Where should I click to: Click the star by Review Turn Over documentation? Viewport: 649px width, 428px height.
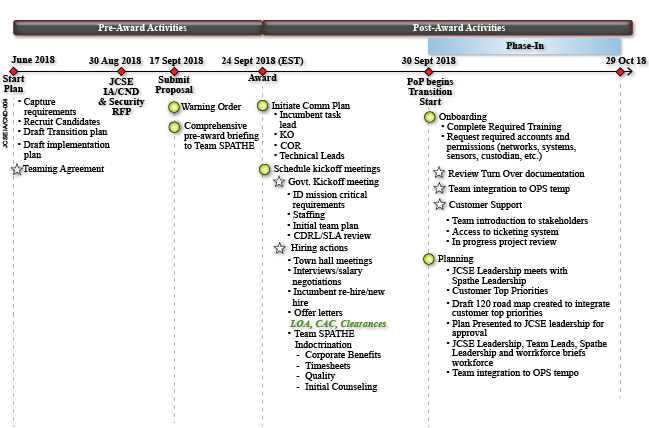tap(438, 173)
